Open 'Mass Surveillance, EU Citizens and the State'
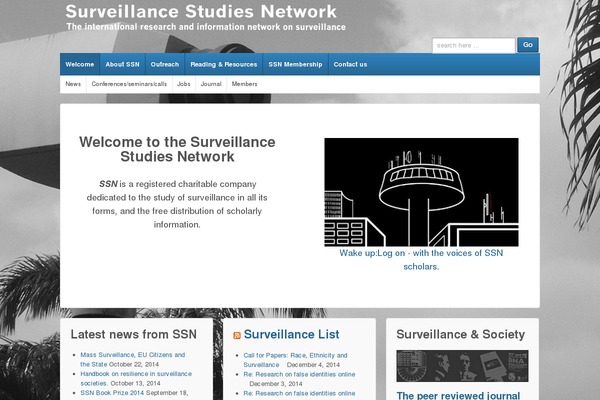Viewport: 600px width, 400px height. click(132, 359)
